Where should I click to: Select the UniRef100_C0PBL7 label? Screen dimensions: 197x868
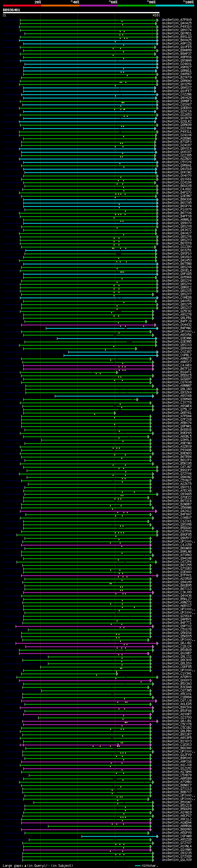click(177, 355)
